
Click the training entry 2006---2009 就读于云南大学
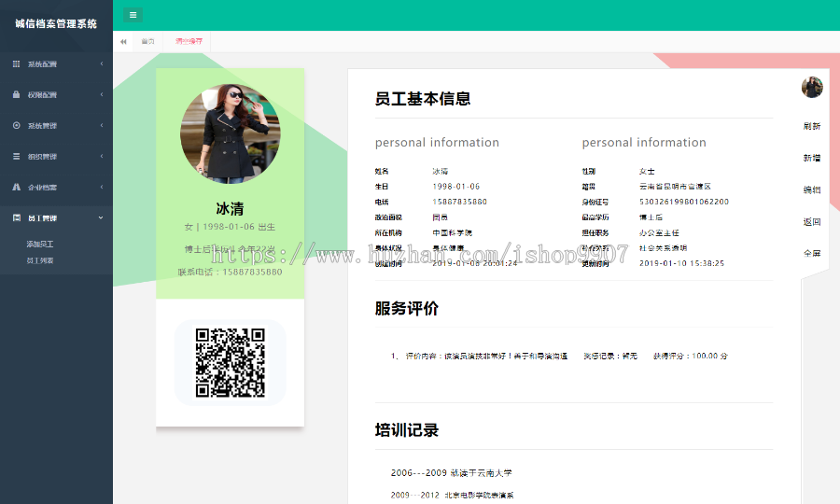[x=452, y=473]
